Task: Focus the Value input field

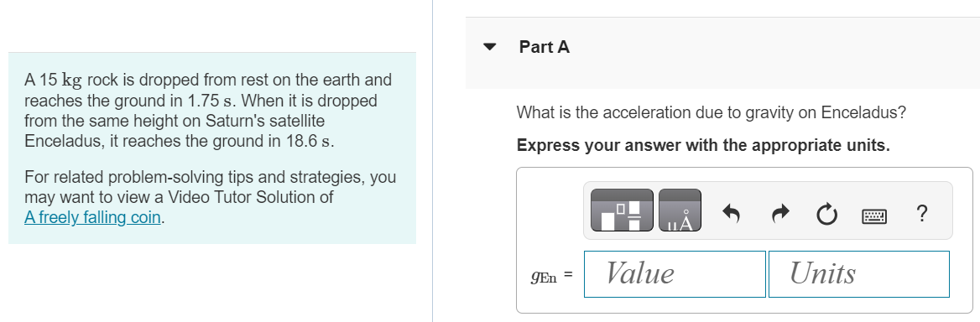Action: pos(675,274)
